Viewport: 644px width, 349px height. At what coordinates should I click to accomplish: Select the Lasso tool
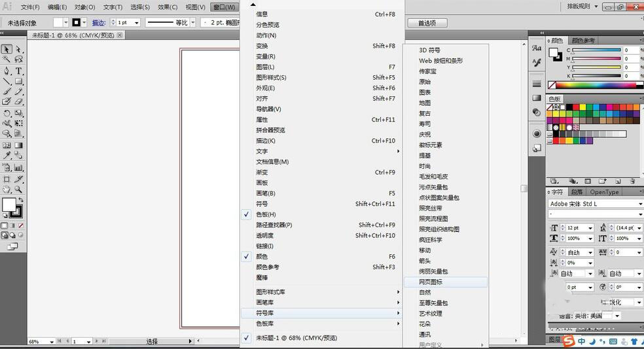18,60
